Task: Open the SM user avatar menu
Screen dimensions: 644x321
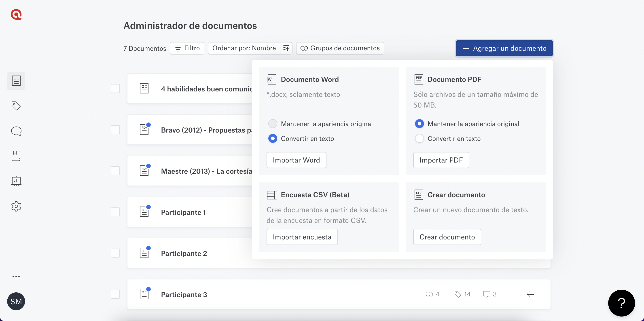Action: [16, 301]
